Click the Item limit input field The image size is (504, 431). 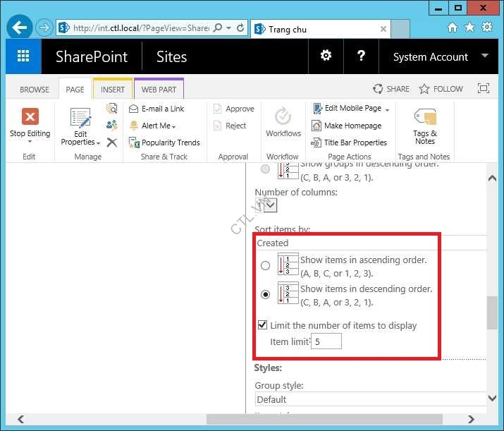327,341
